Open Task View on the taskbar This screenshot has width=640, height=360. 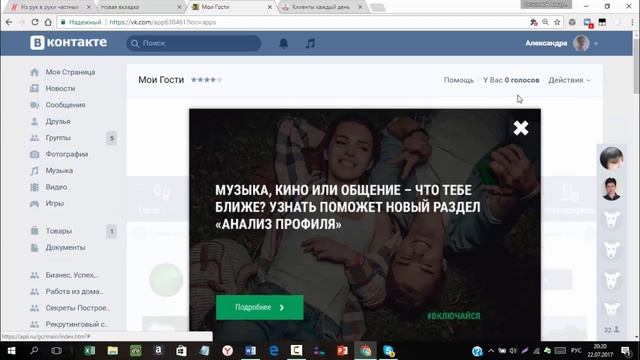pos(57,351)
